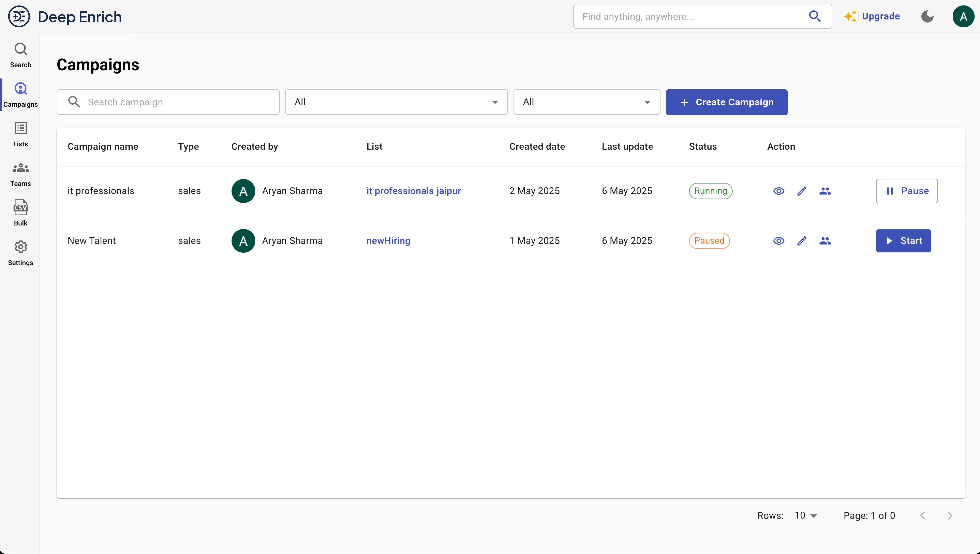Select the Campaigns sidebar tab
Screen dimensions: 980x554
(20, 95)
